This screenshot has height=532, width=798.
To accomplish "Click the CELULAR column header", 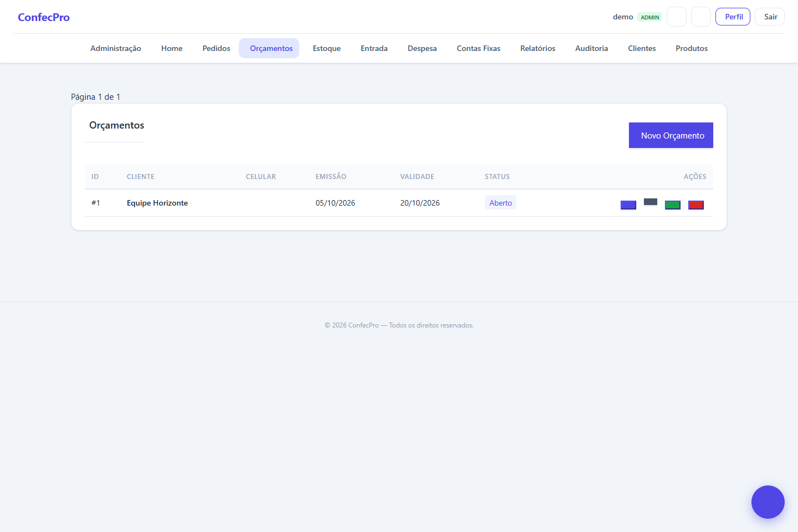I will point(261,177).
